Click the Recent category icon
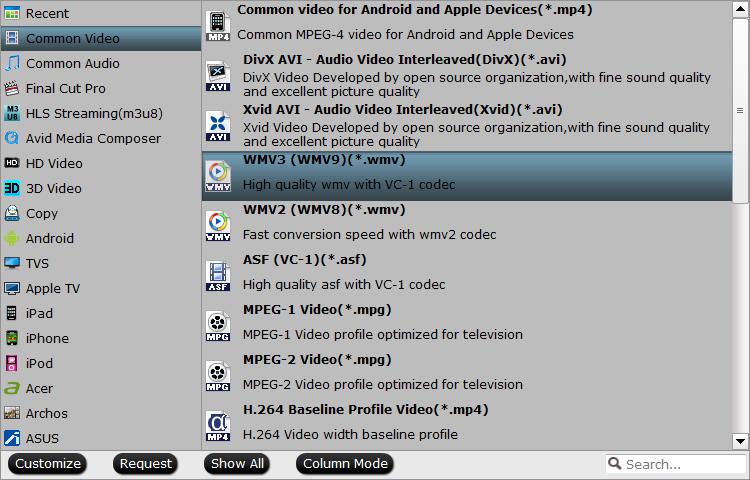This screenshot has width=750, height=480. tap(12, 13)
